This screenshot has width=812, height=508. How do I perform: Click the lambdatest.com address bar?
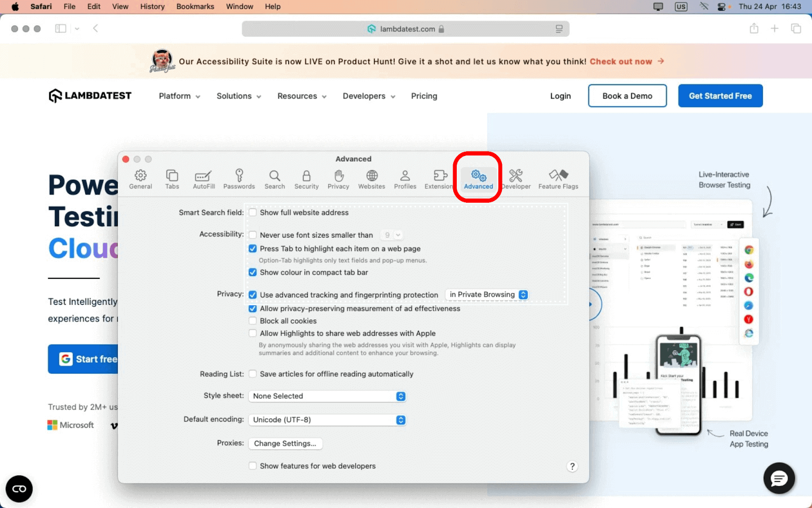[x=405, y=29]
